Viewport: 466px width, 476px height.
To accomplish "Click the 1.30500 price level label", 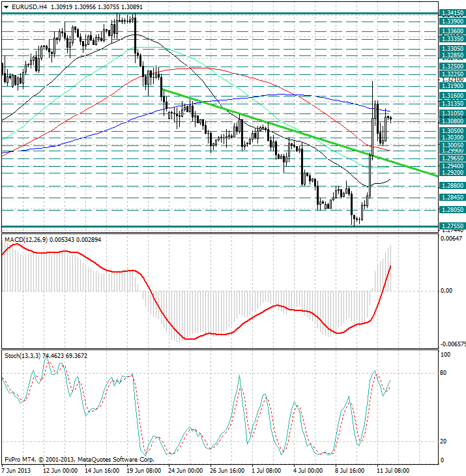I will tap(452, 131).
